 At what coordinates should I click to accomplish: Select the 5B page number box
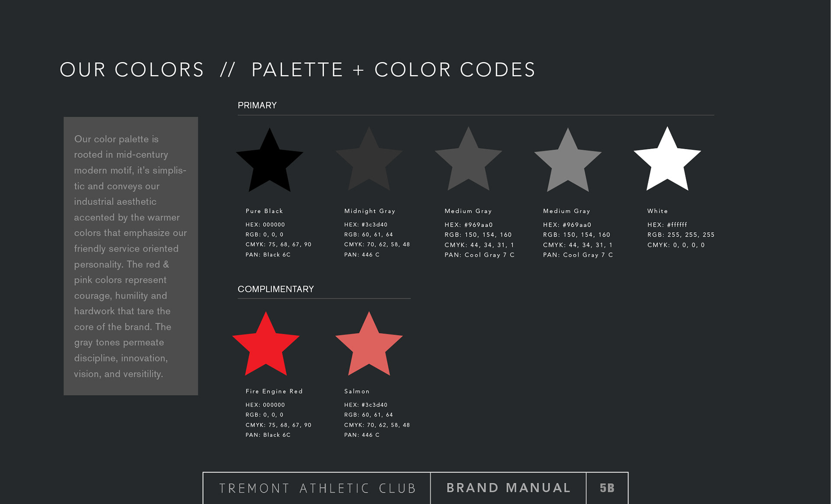coord(607,488)
